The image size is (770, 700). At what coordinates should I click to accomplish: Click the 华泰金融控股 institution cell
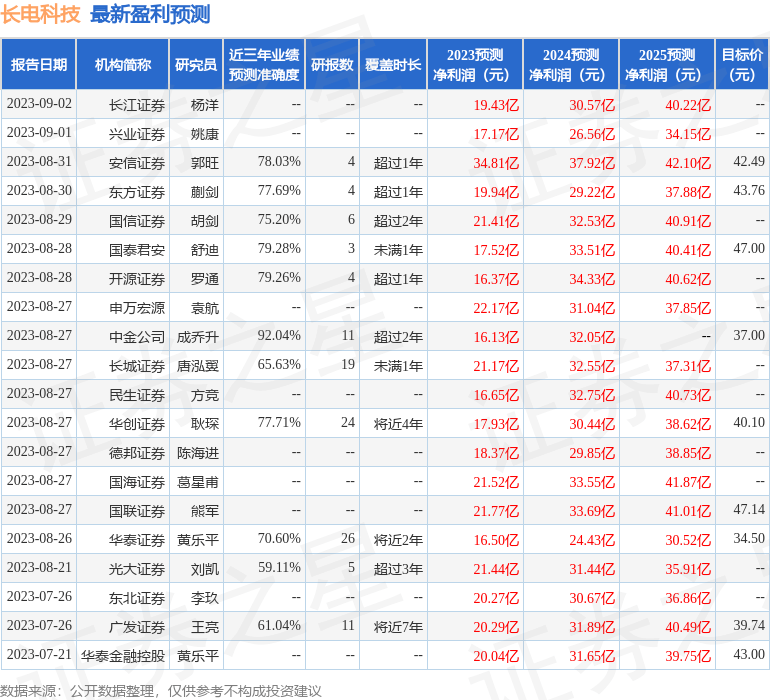[123, 656]
